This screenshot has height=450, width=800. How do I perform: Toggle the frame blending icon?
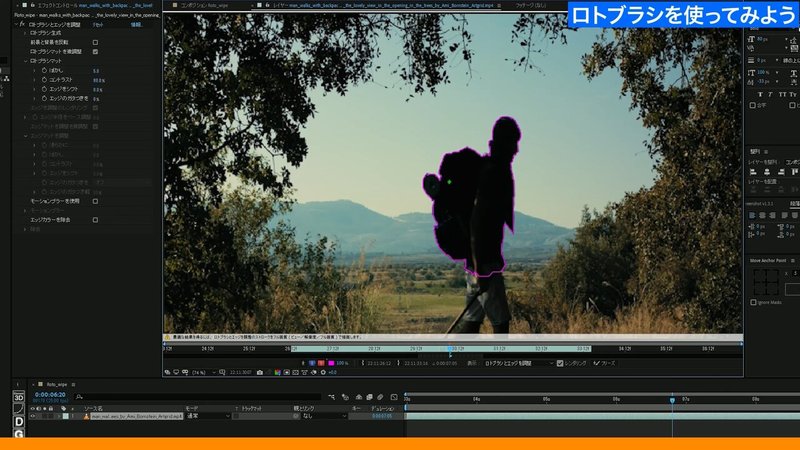pos(369,397)
